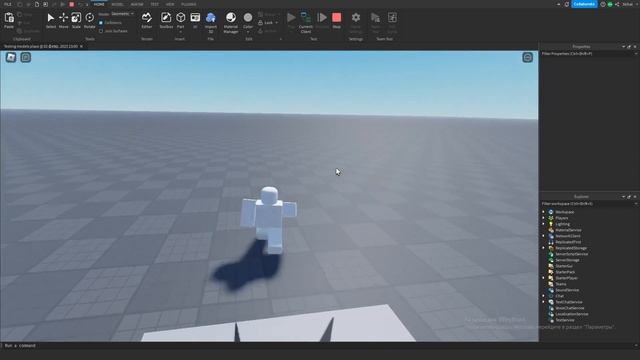
Task: Activate the Scale tool
Action: click(x=76, y=18)
